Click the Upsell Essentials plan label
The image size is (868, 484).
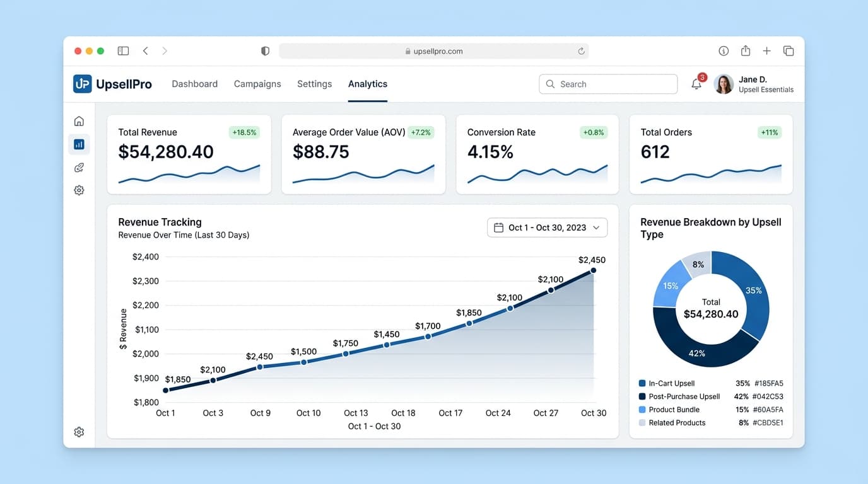[766, 89]
